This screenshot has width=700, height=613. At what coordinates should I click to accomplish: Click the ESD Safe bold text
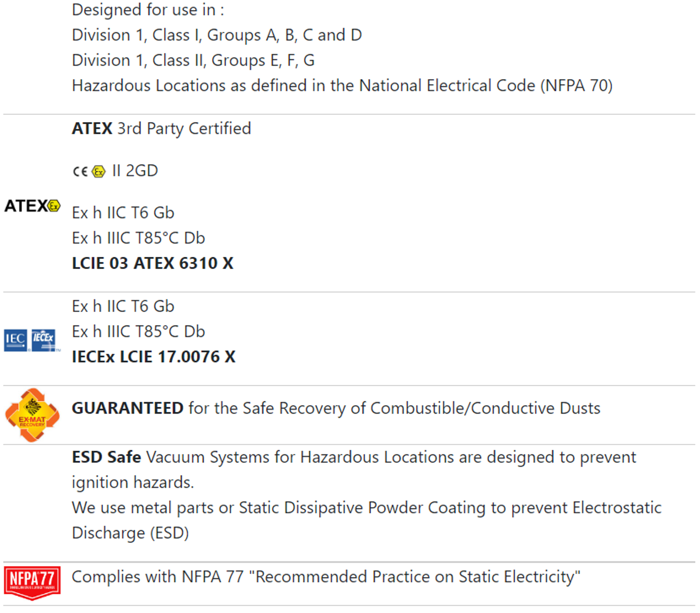[x=107, y=457]
